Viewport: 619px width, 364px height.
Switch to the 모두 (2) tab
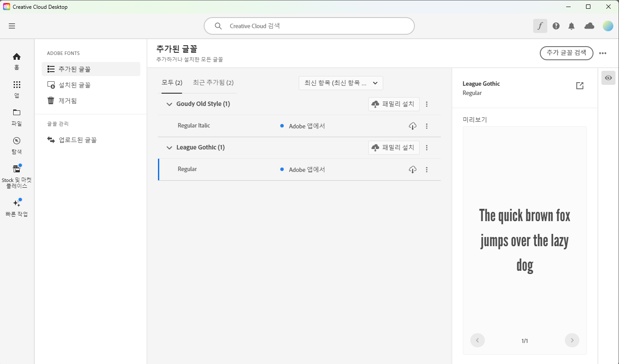click(172, 83)
